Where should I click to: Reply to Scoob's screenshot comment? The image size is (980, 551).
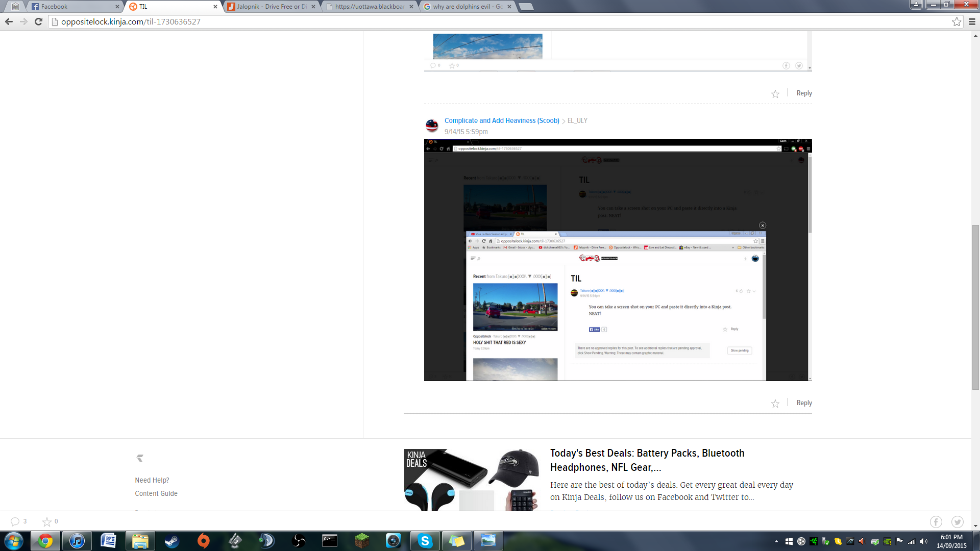point(804,403)
